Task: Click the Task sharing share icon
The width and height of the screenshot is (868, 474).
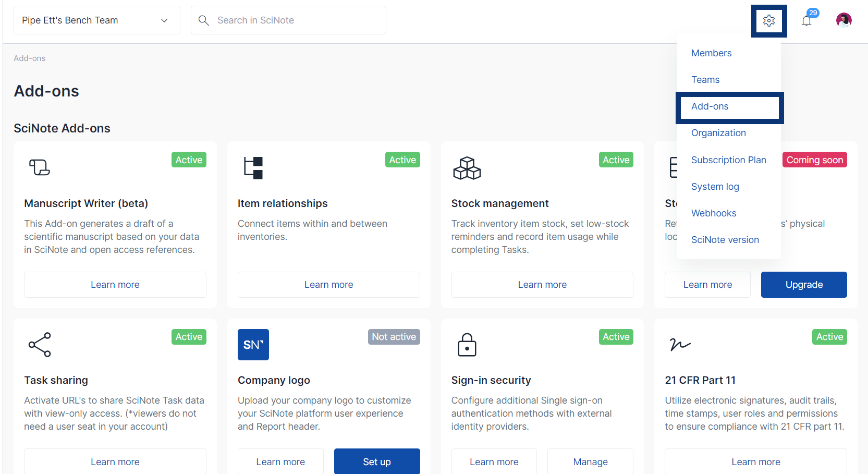Action: coord(40,345)
